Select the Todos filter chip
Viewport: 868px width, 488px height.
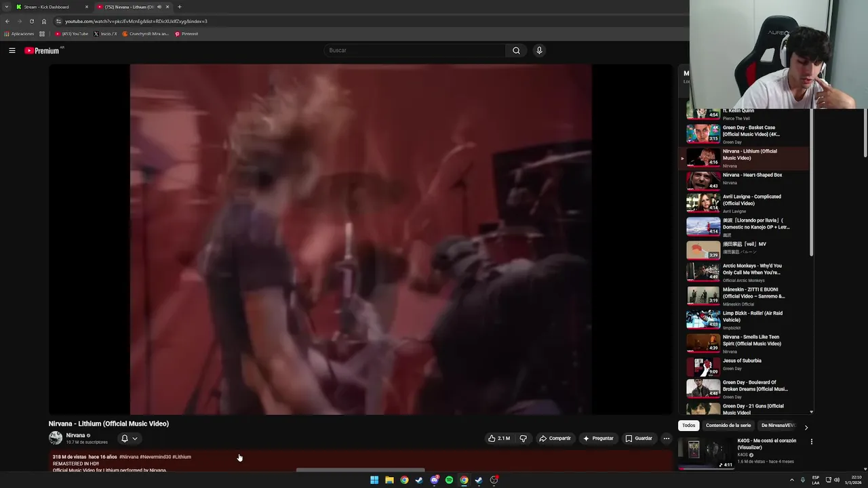[x=688, y=426]
